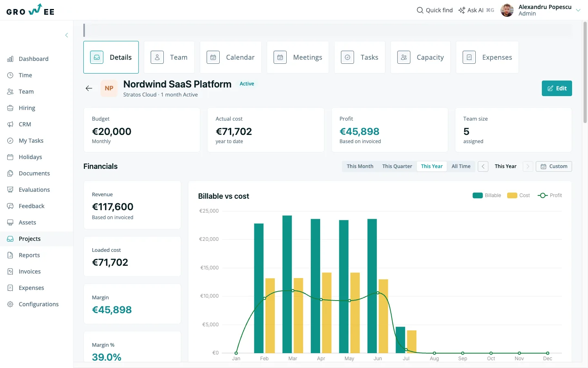Image resolution: width=588 pixels, height=368 pixels.
Task: Click the Team people icon in sidebar
Action: (x=10, y=92)
